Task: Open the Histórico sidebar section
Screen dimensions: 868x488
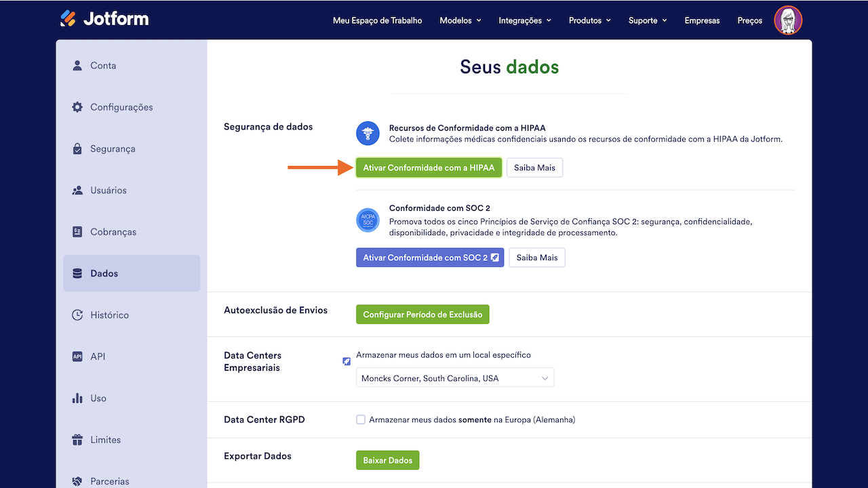Action: tap(132, 315)
